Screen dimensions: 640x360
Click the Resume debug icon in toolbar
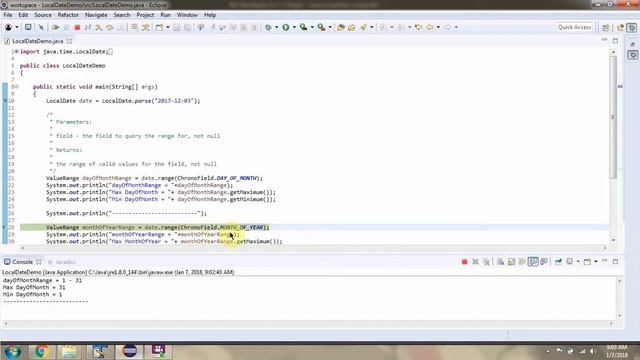(x=56, y=27)
